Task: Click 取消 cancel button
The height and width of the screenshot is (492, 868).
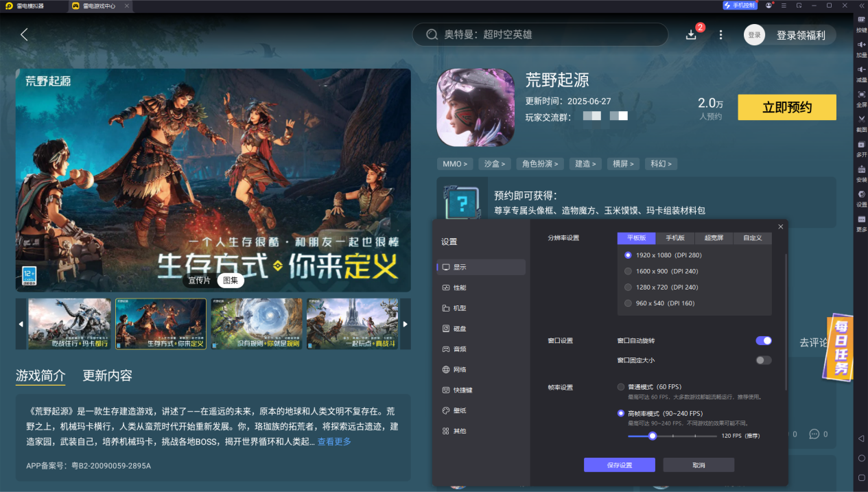Action: (699, 465)
